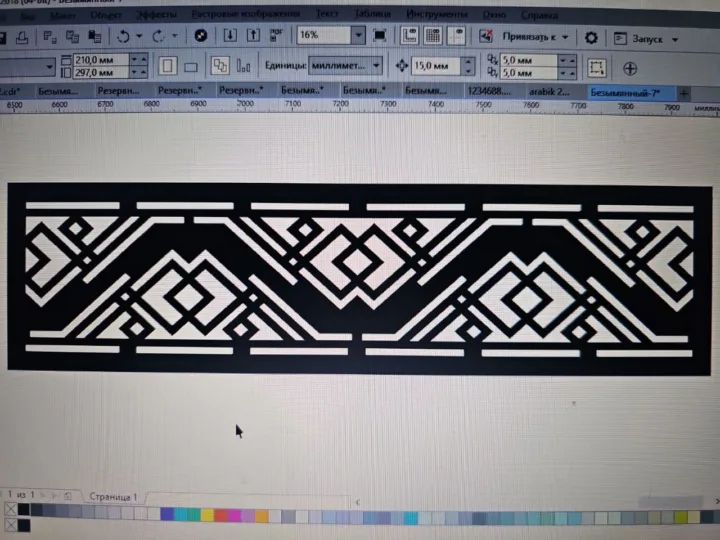Screen dimensions: 720x540
Task: Click the Cut icon in the toolbar
Action: click(49, 36)
